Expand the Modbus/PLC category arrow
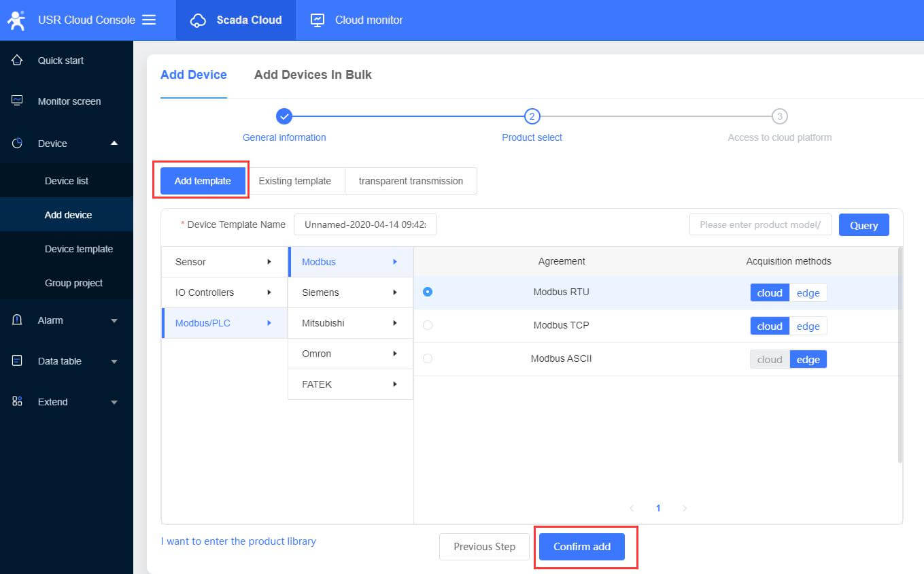This screenshot has height=574, width=924. click(269, 323)
